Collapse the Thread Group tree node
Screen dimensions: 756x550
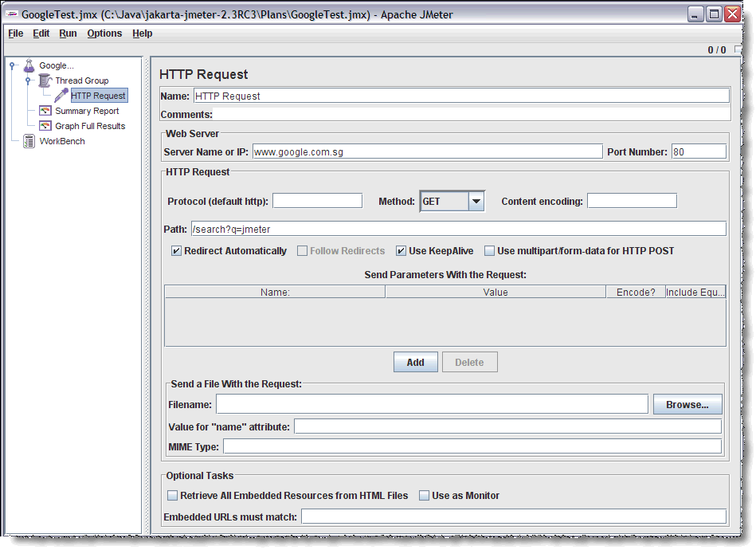click(x=29, y=81)
